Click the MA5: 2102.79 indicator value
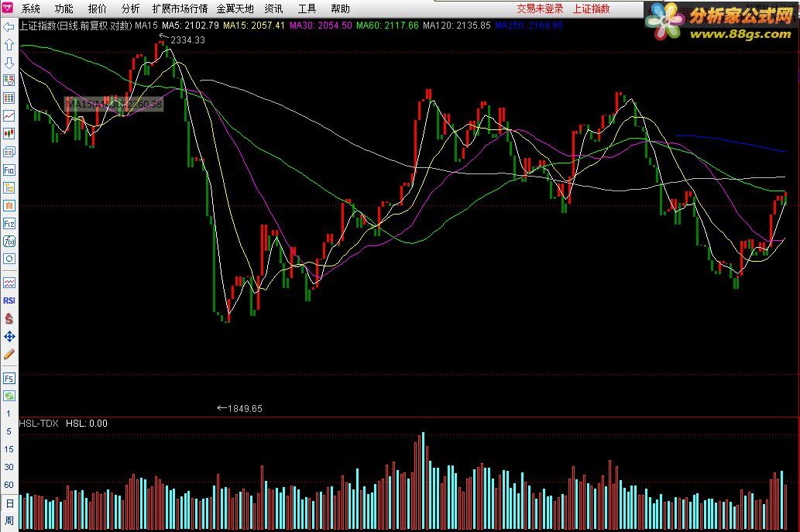800x532 pixels. coord(191,26)
